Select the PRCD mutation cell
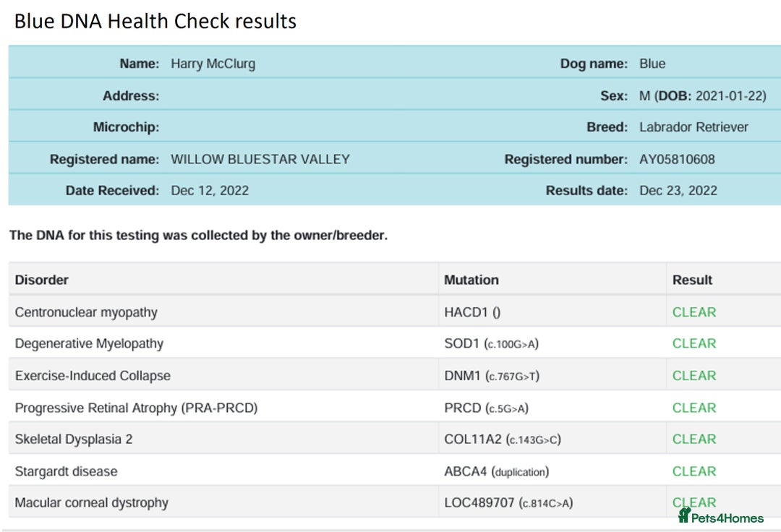Viewport: 781px width, 532px height. pos(486,408)
